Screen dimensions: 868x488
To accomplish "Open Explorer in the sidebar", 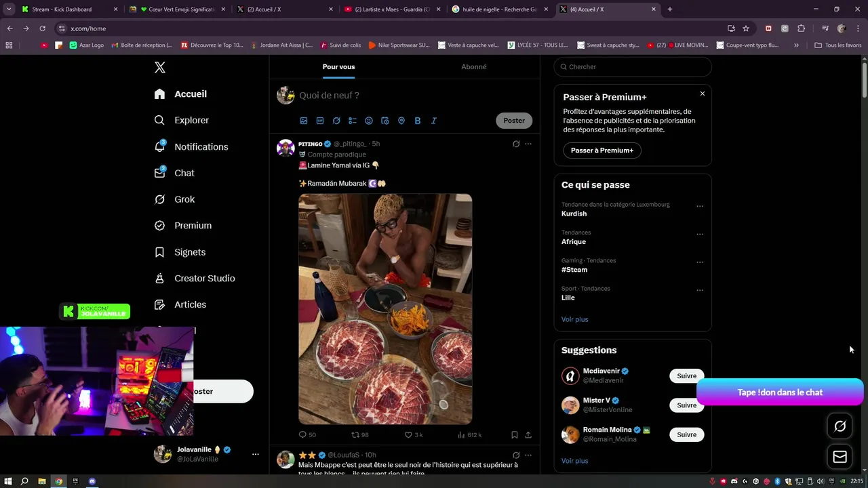I will point(182,120).
